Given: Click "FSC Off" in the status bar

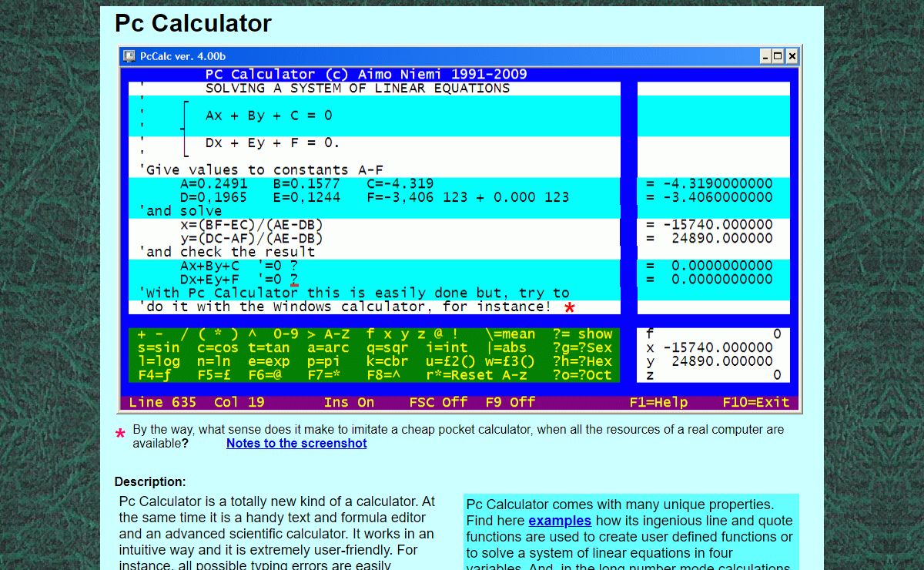Looking at the screenshot, I should coord(438,403).
